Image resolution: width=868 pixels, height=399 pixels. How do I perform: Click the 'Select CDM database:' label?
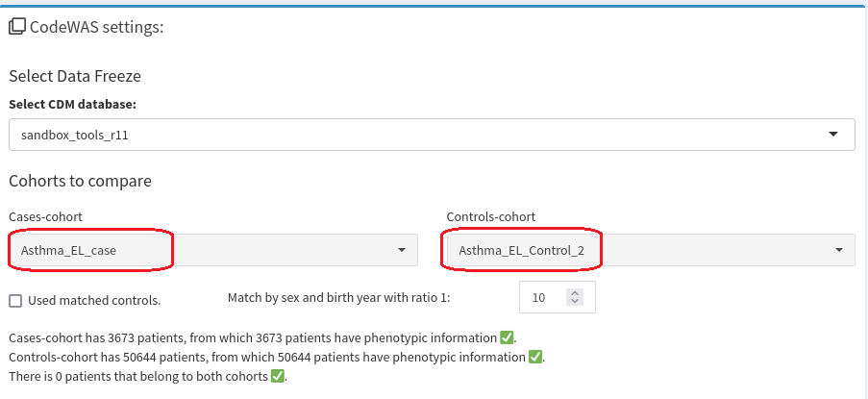[72, 105]
